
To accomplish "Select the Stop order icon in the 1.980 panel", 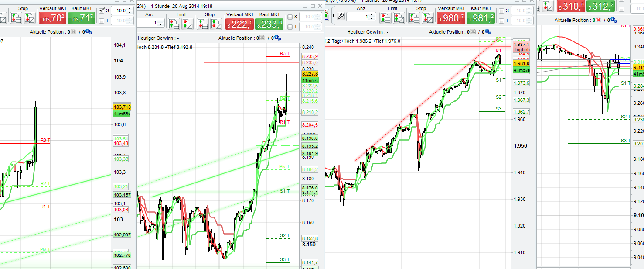I will (415, 18).
